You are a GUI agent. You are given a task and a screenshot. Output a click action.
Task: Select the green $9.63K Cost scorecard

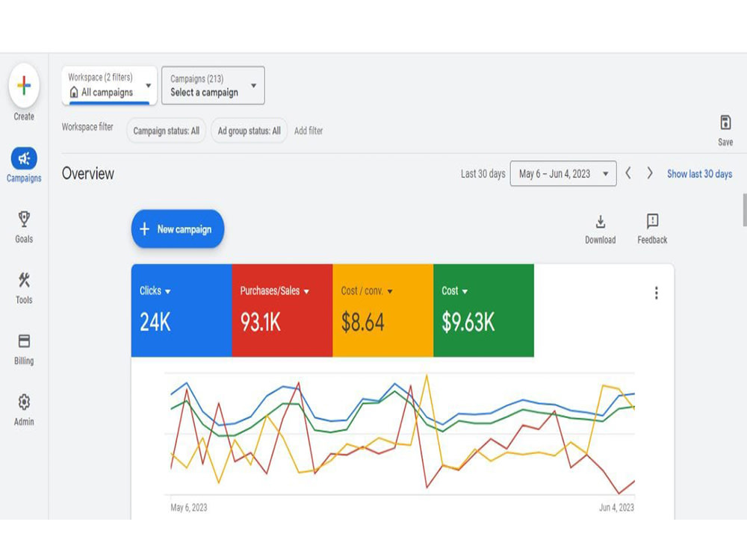point(483,310)
